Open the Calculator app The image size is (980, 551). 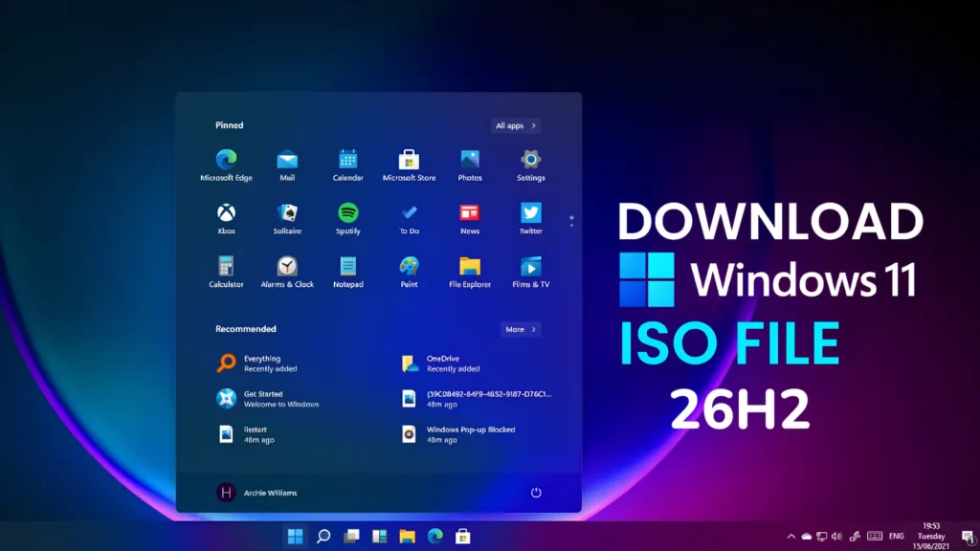point(226,272)
